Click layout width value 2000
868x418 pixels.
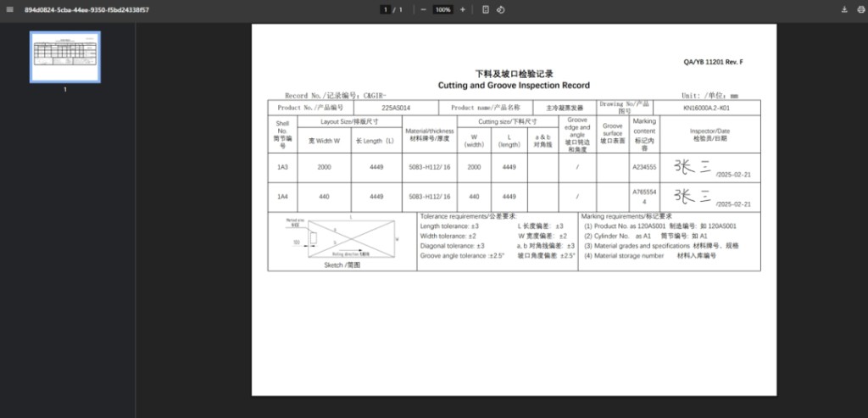[324, 167]
